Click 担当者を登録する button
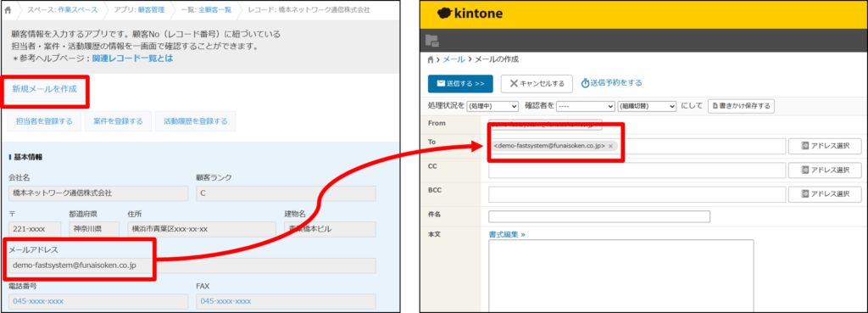The image size is (868, 313). (x=44, y=121)
